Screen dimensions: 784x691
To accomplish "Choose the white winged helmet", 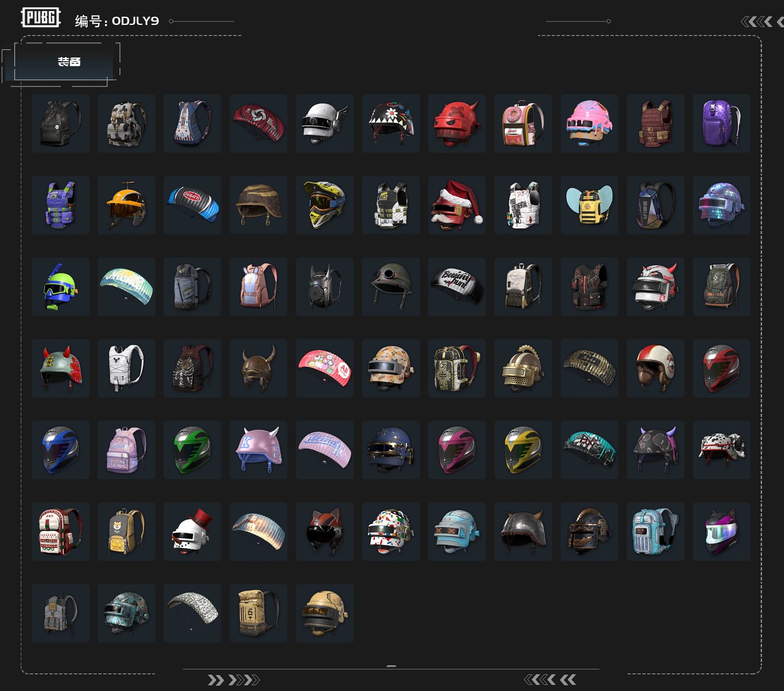I will pos(325,123).
